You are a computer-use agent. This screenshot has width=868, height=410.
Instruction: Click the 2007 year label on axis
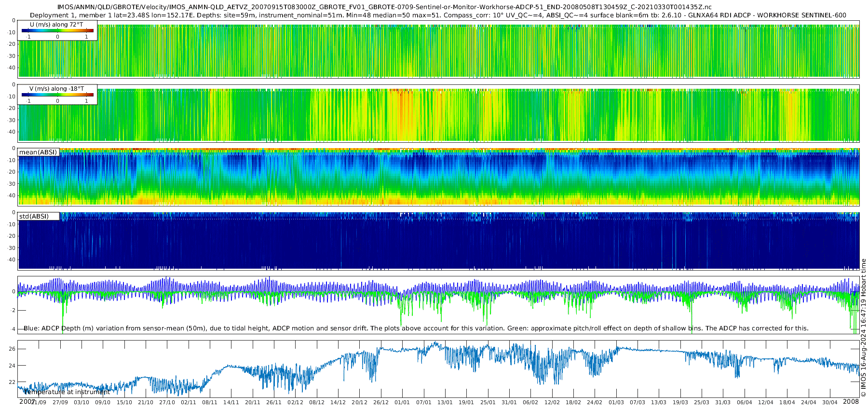(27, 401)
